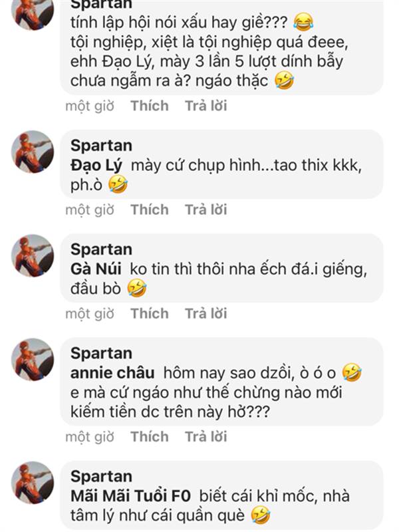
Task: Hit Trả lời under the 'kiếm tiền' comment
Action: coord(205,437)
